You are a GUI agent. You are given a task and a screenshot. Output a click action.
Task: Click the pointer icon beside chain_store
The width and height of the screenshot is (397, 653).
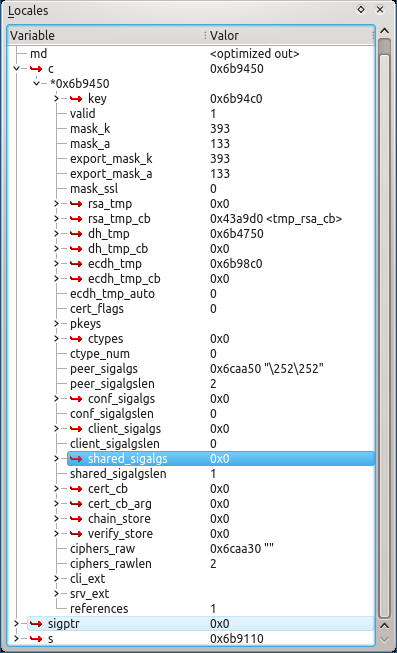tap(76, 518)
